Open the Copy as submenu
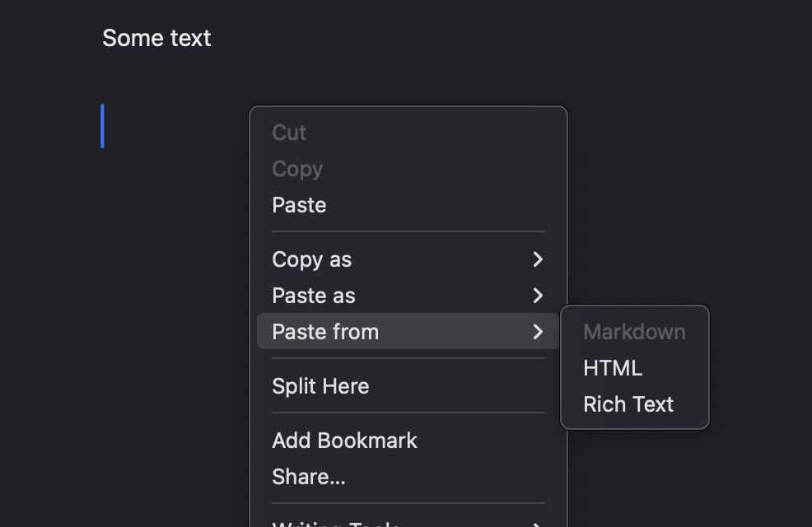The height and width of the screenshot is (527, 812). pyautogui.click(x=312, y=259)
